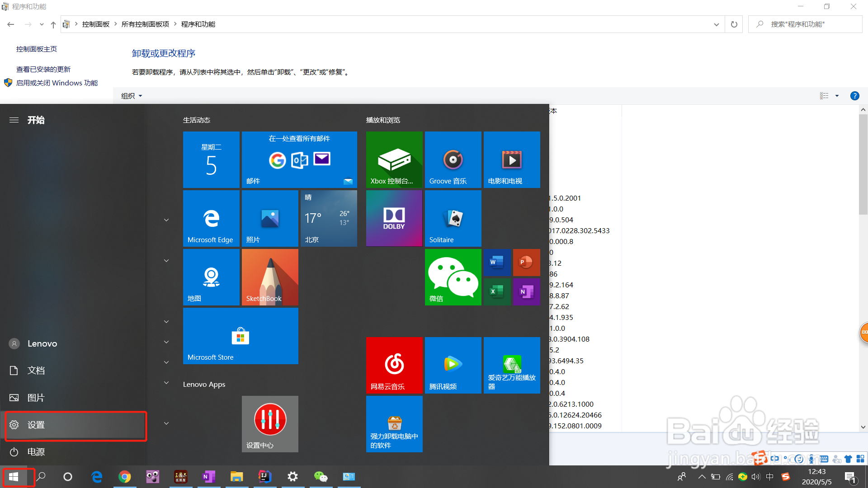868x488 pixels.
Task: Start 网易云音乐 from its tile
Action: [x=394, y=365]
